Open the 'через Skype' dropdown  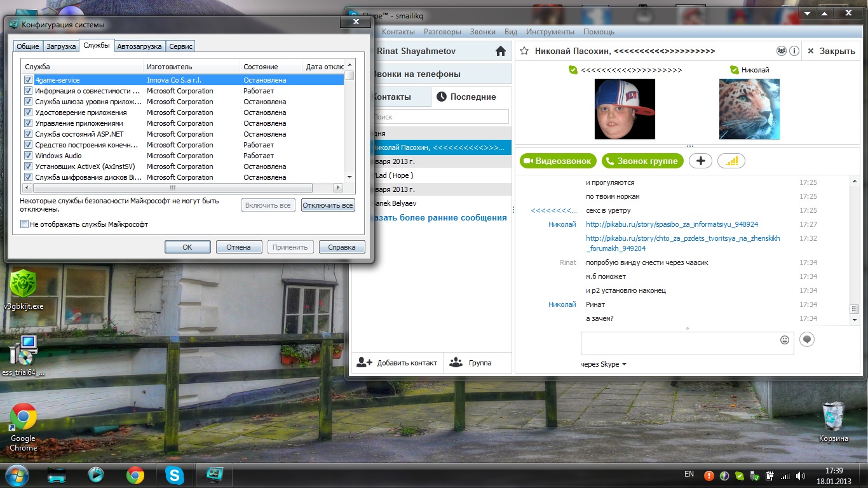point(604,364)
